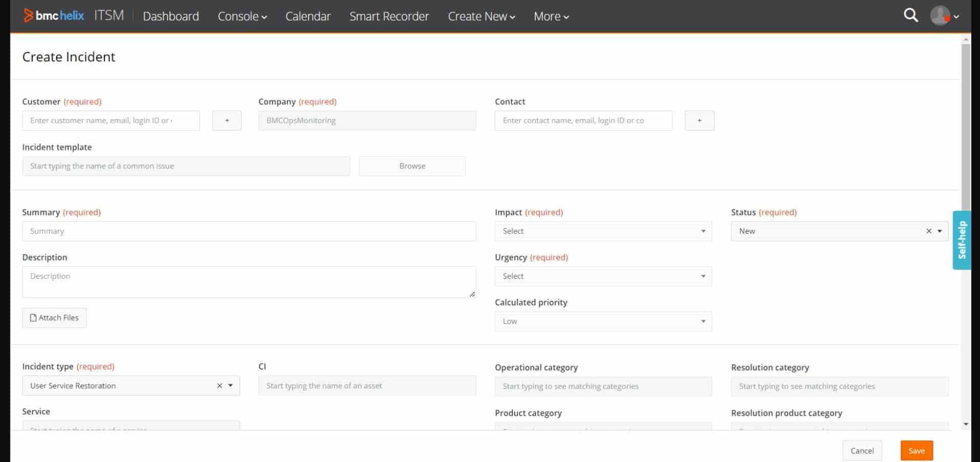This screenshot has width=980, height=462.
Task: Expand the Urgency dropdown
Action: (603, 276)
